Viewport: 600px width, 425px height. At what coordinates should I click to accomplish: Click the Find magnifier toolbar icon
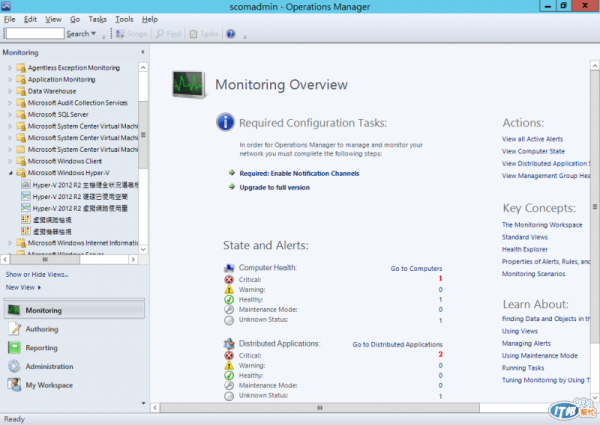pos(160,34)
